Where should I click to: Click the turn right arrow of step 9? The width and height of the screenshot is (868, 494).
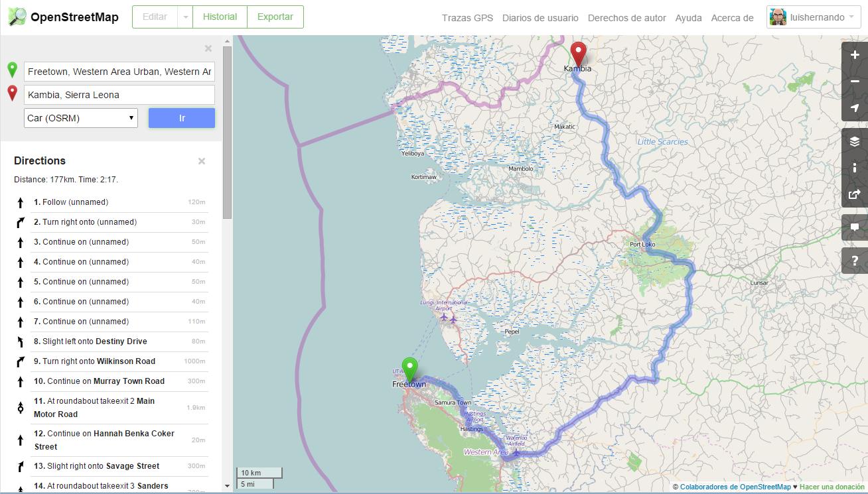pos(21,362)
